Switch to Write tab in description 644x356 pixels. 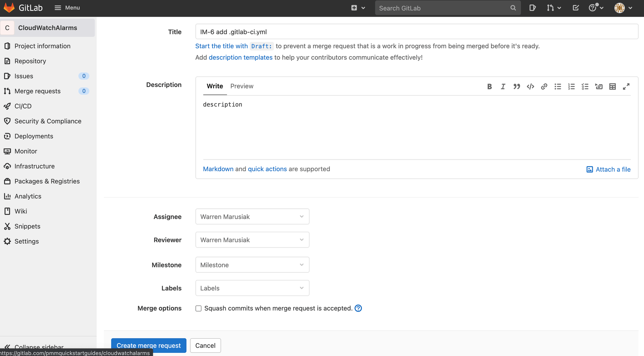click(x=215, y=86)
